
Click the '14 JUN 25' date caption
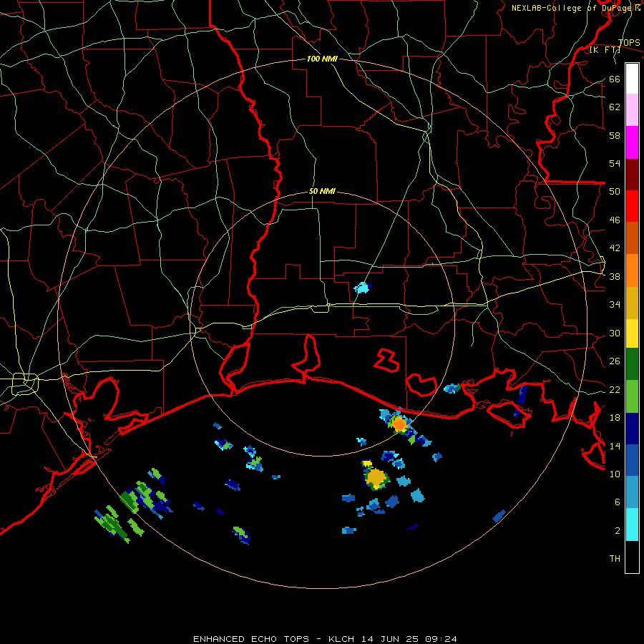pos(391,639)
